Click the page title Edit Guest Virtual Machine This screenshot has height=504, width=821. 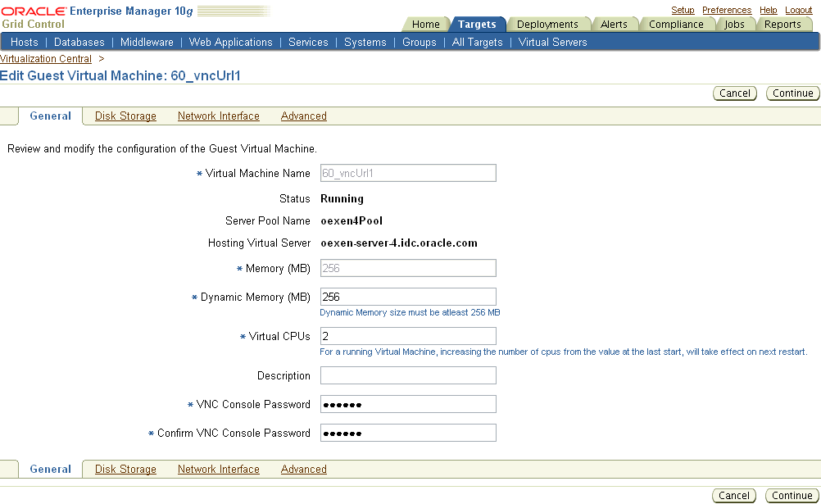click(x=120, y=75)
